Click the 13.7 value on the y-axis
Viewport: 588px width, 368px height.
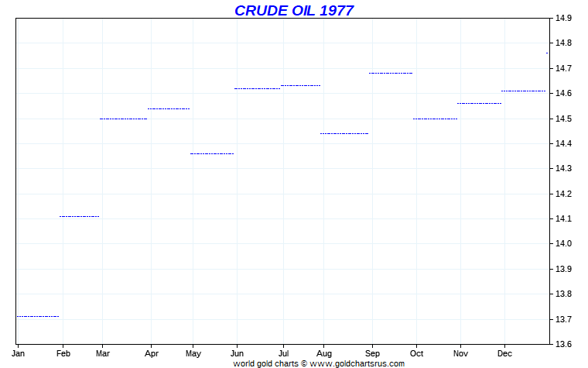click(x=563, y=319)
